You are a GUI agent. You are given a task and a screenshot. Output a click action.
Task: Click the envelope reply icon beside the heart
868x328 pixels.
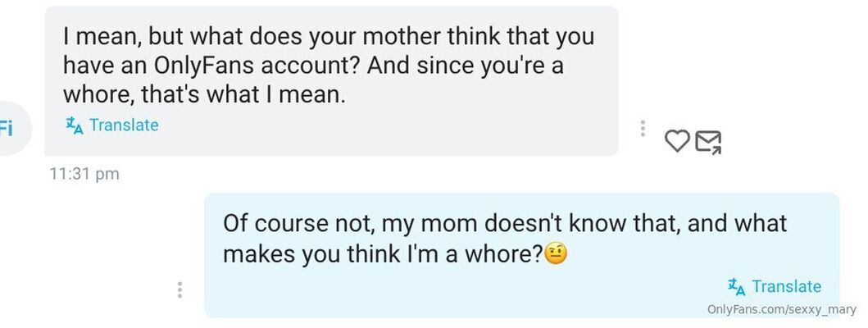pyautogui.click(x=708, y=143)
